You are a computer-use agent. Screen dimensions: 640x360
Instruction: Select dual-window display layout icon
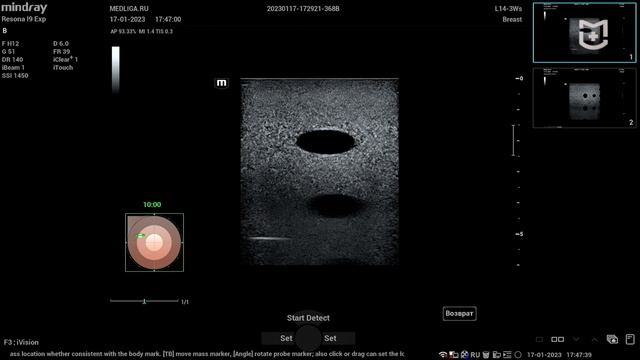tap(558, 340)
